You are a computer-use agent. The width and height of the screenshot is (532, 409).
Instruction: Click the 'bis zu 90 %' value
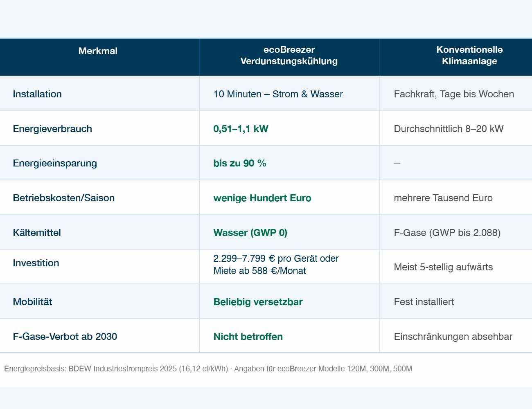(x=239, y=163)
